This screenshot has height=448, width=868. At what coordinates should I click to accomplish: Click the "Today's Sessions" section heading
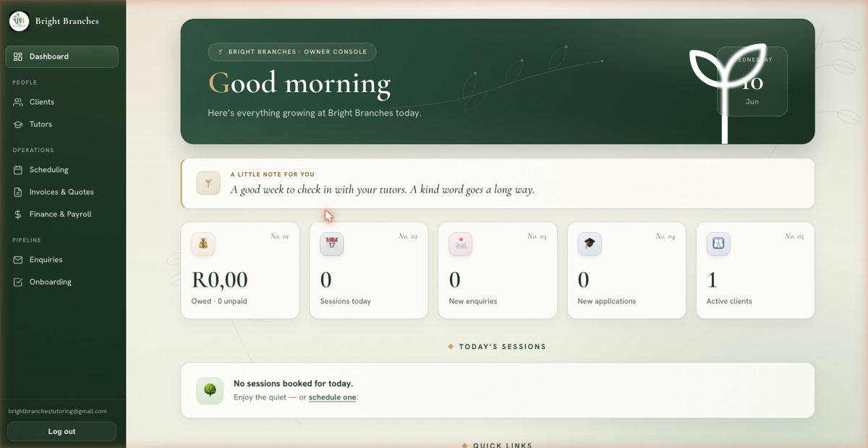(x=503, y=347)
